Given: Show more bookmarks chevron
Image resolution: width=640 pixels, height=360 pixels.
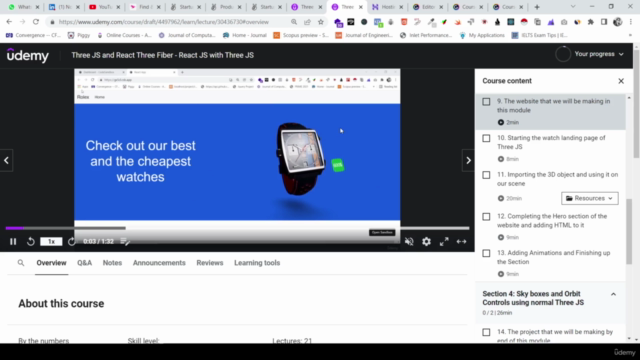Looking at the screenshot, I should [x=630, y=36].
